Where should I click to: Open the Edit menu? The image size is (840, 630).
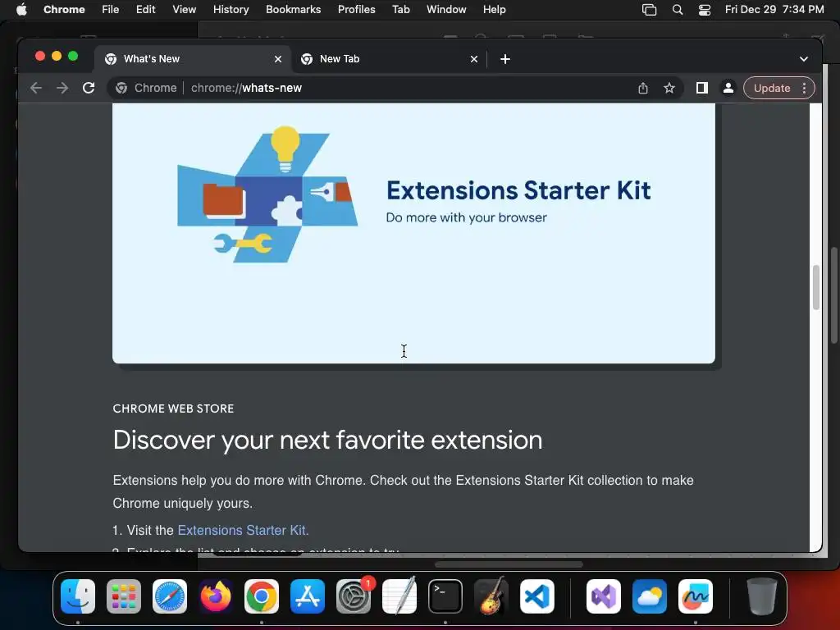click(x=146, y=10)
